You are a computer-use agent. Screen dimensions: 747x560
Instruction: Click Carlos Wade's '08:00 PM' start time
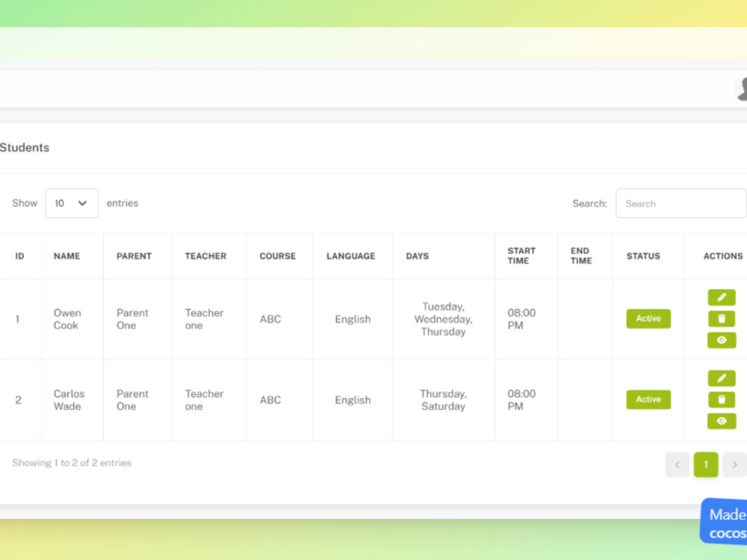(521, 400)
